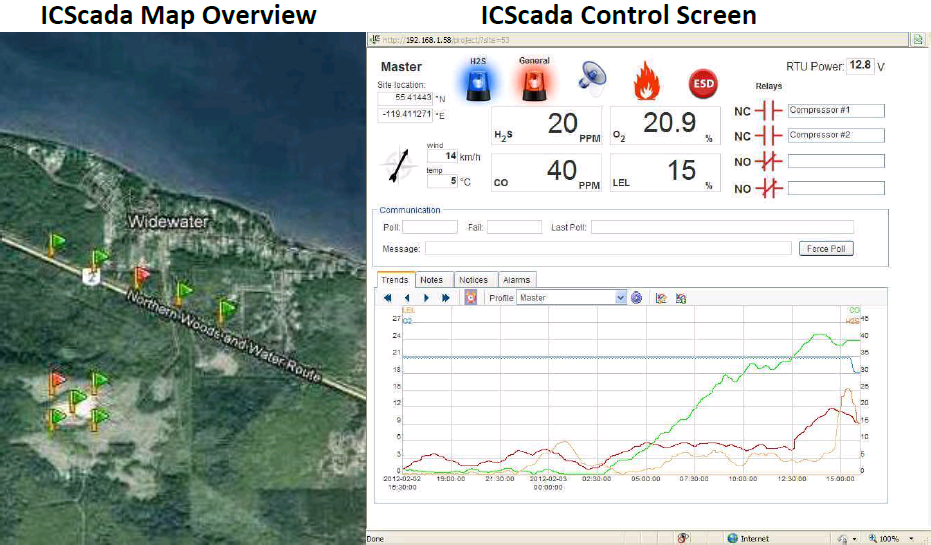The image size is (931, 545).
Task: Jump to the earliest trend data with double-left arrow
Action: (x=388, y=298)
